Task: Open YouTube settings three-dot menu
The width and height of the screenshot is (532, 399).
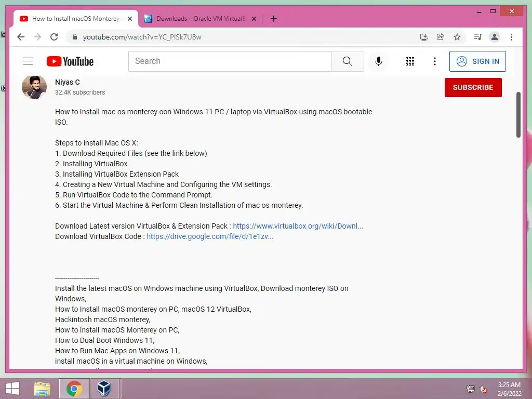Action: pyautogui.click(x=435, y=61)
